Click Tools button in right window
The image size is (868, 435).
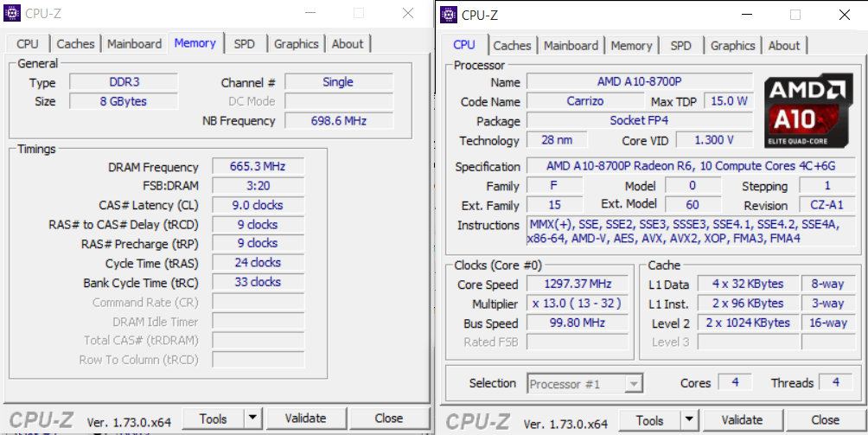coord(650,420)
